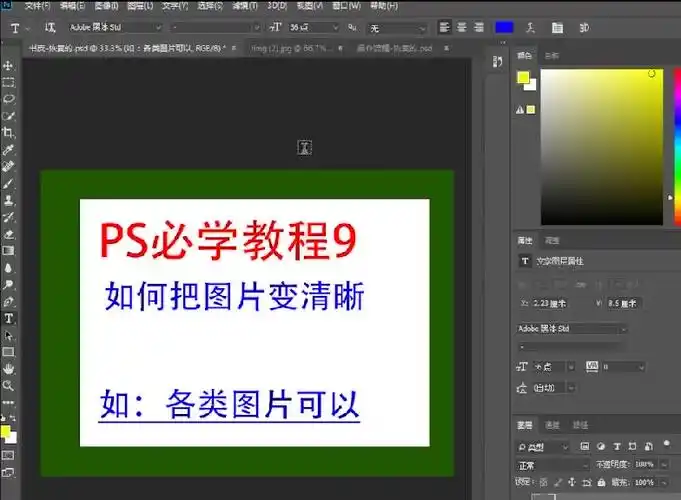Open the 文件 menu

37,6
